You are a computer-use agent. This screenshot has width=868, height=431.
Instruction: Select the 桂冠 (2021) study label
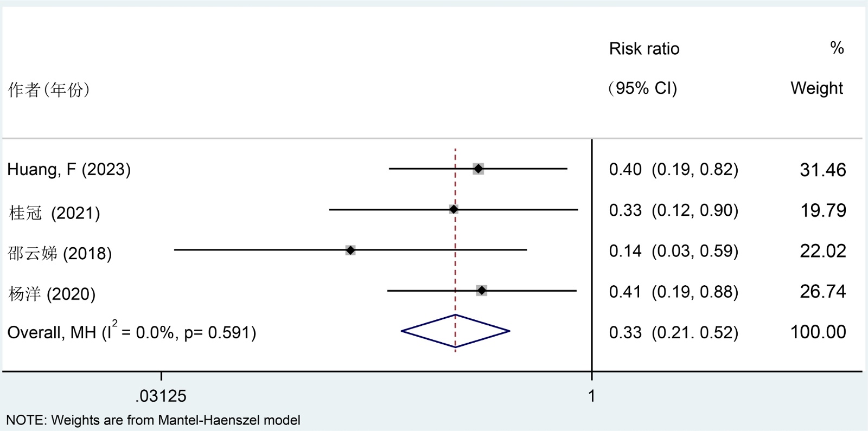click(x=54, y=213)
